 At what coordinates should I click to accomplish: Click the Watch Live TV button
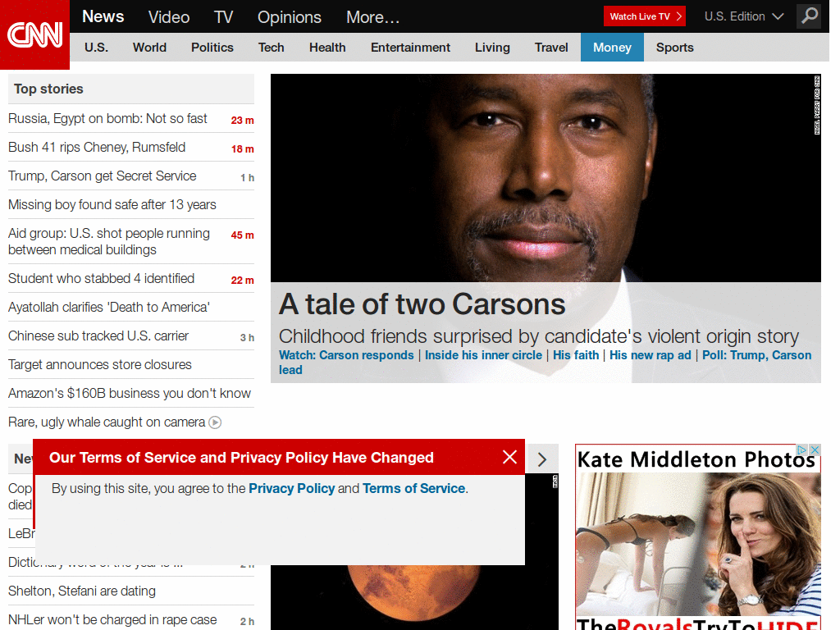[640, 16]
